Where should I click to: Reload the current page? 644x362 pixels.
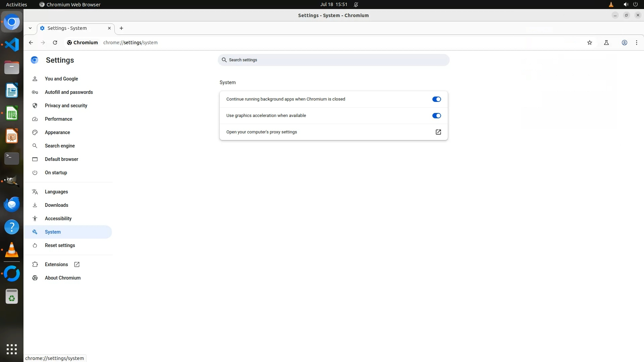coord(55,43)
